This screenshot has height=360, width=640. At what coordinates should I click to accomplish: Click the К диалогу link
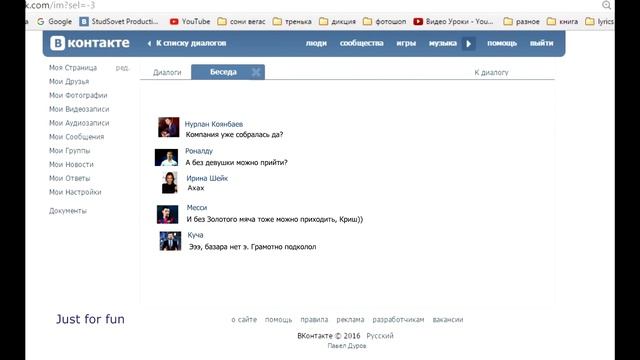click(x=491, y=73)
